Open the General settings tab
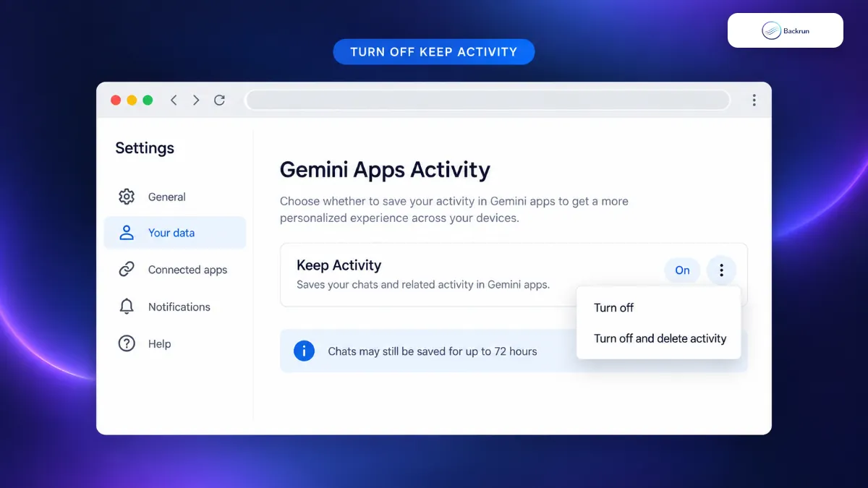This screenshot has height=488, width=868. [x=174, y=197]
